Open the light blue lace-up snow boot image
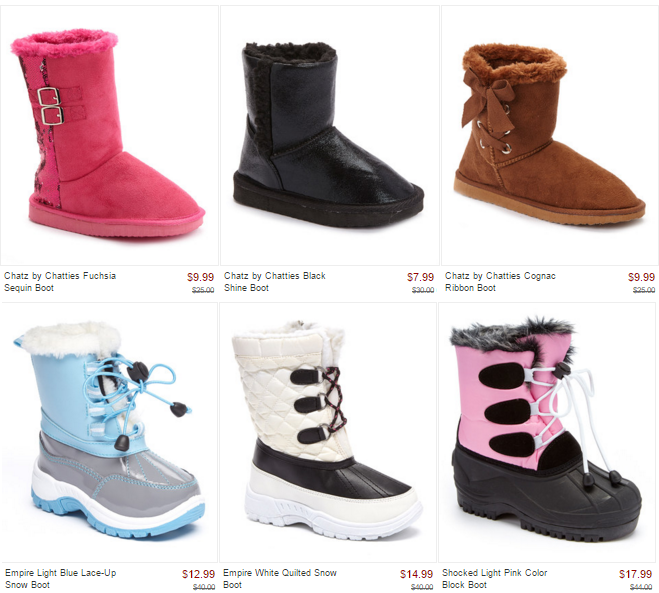Screen dimensions: 659x593 [x=109, y=432]
